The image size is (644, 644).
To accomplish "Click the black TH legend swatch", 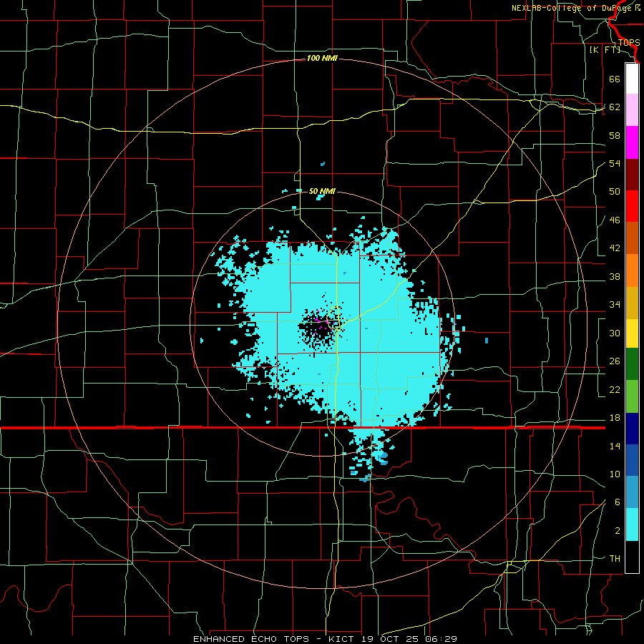I will tap(632, 557).
